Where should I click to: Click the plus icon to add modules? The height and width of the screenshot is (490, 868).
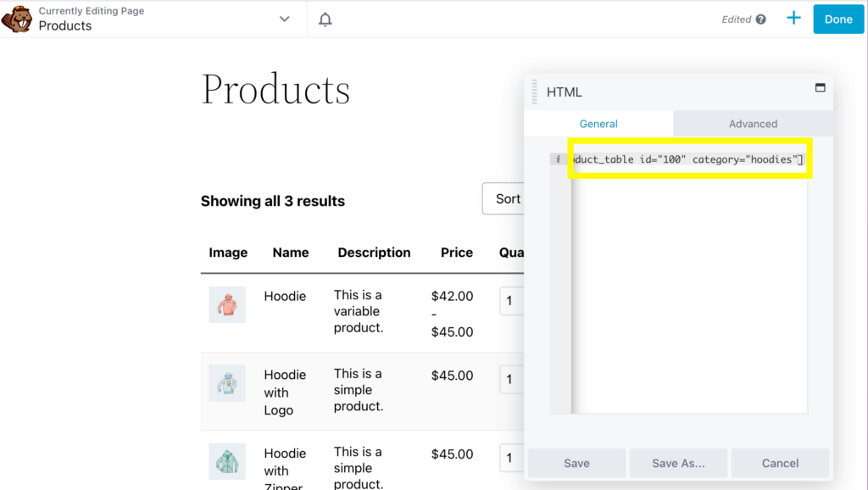click(x=793, y=18)
